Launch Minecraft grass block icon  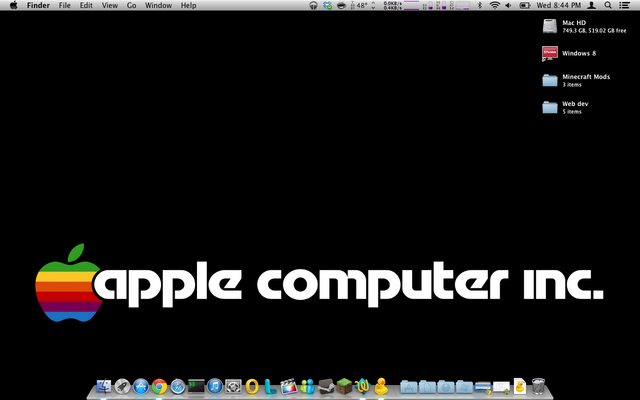click(x=344, y=386)
